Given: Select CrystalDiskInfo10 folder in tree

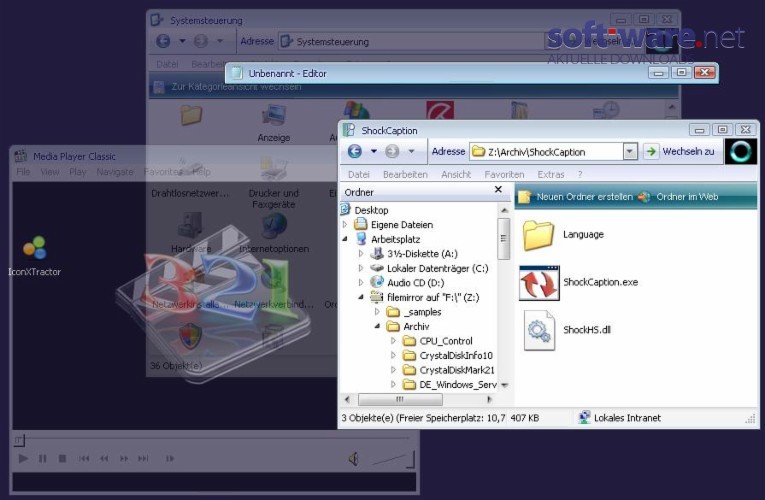Looking at the screenshot, I should [456, 355].
